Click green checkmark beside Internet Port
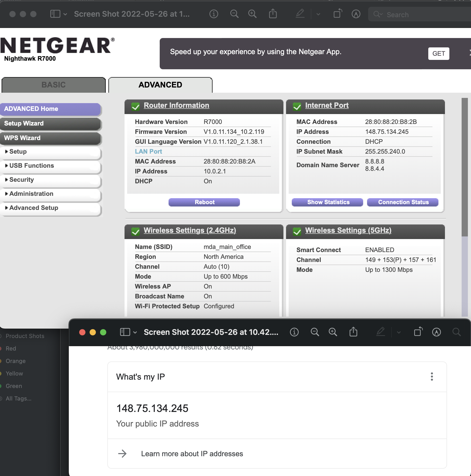This screenshot has height=476, width=471. [297, 106]
